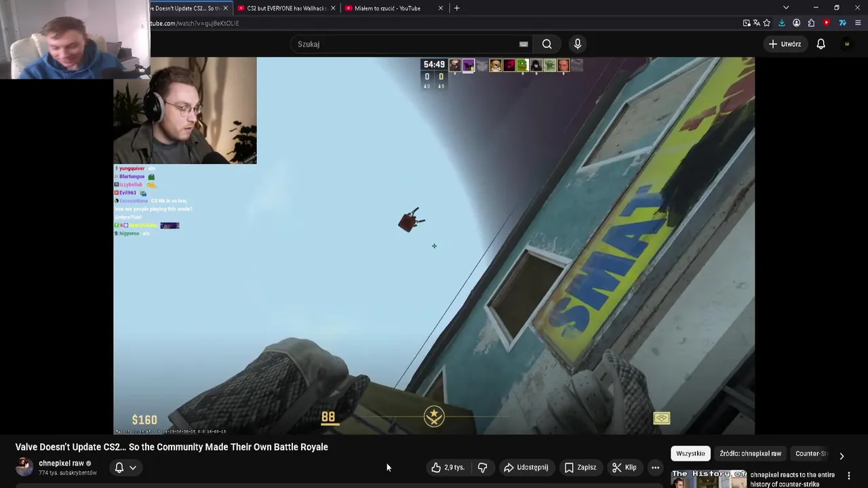Bookmark this page with the star
868x488 pixels.
click(x=767, y=23)
